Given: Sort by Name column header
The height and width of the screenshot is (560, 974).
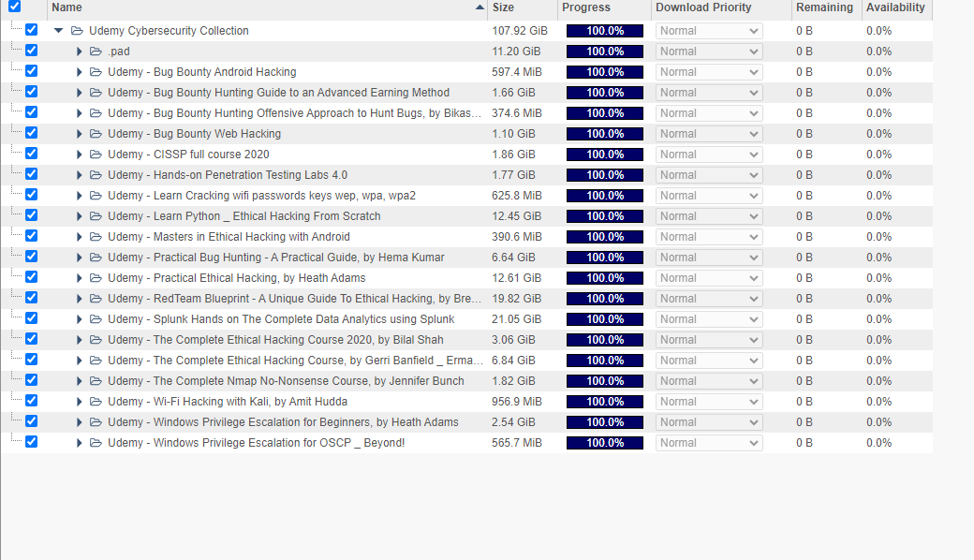Looking at the screenshot, I should point(267,7).
